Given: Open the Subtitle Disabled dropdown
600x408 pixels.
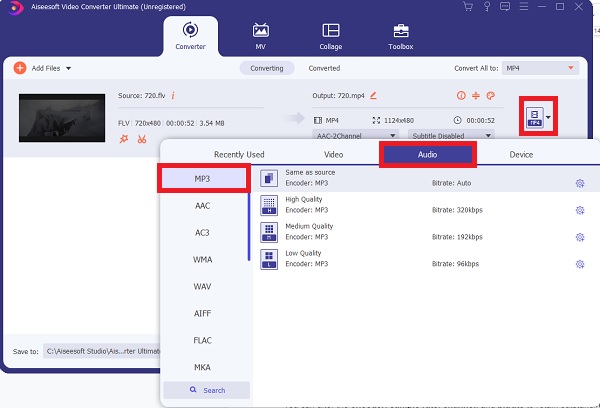Looking at the screenshot, I should point(451,135).
